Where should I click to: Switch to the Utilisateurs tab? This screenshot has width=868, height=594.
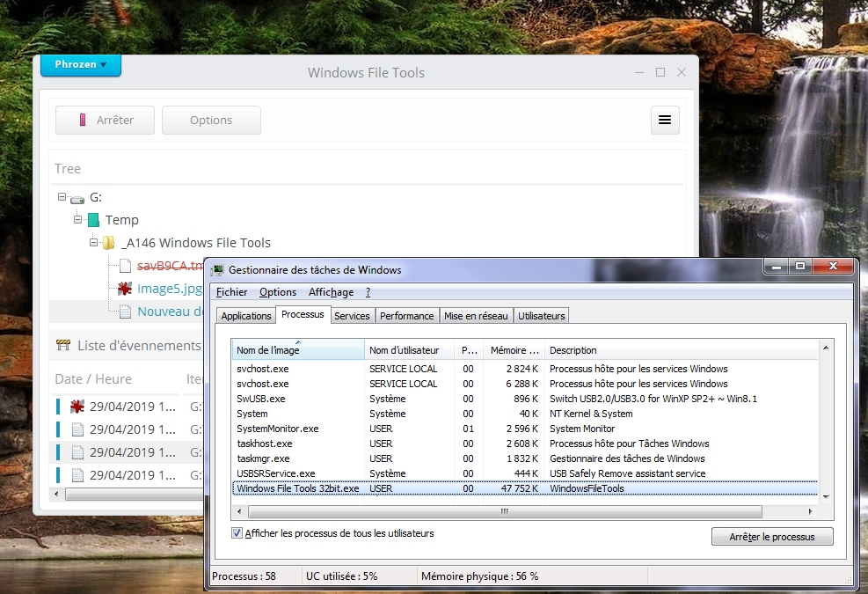point(542,316)
